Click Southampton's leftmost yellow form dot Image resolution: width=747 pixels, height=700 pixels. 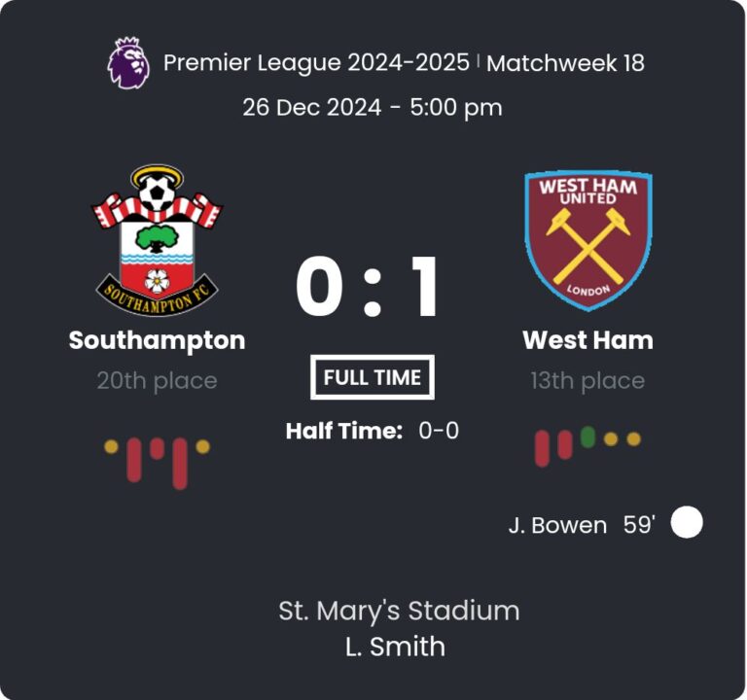coord(112,447)
